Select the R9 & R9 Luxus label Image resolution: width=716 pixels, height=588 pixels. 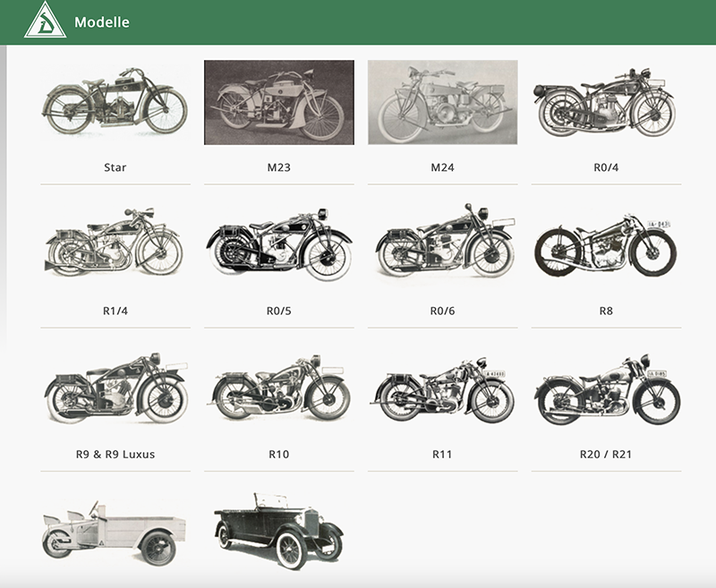(x=115, y=455)
